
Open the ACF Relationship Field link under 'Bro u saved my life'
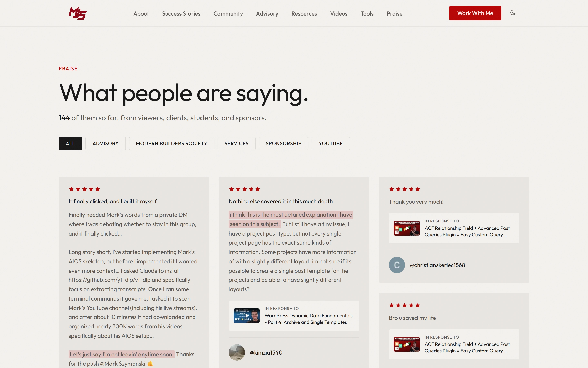pos(467,348)
